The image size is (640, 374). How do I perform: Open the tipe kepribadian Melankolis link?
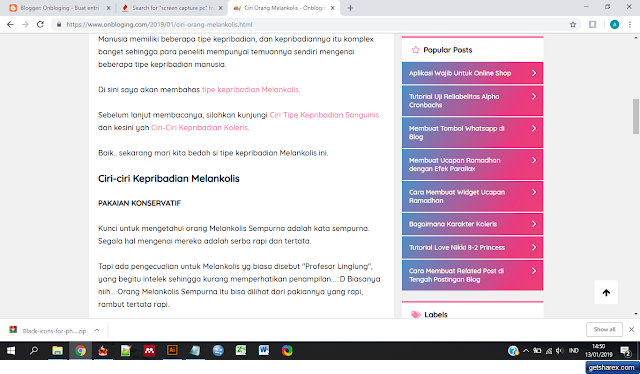point(251,90)
